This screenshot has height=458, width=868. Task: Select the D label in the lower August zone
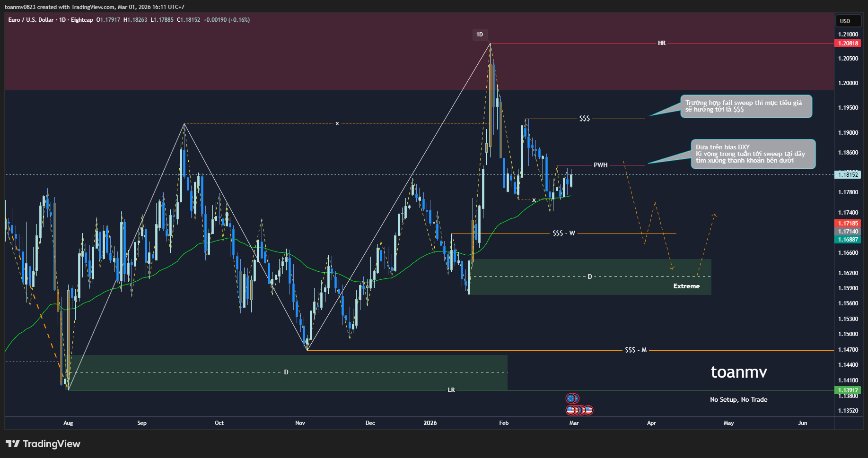pyautogui.click(x=286, y=372)
